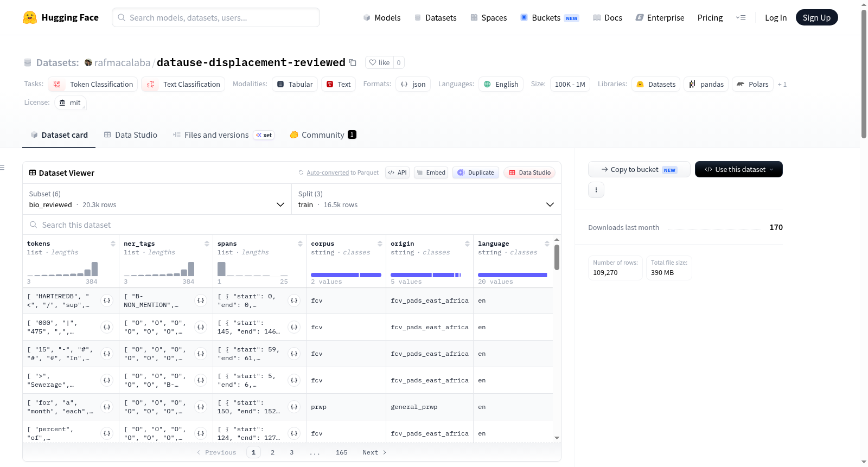Image resolution: width=868 pixels, height=467 pixels.
Task: Toggle the left sidebar menu icon
Action: coord(3,168)
